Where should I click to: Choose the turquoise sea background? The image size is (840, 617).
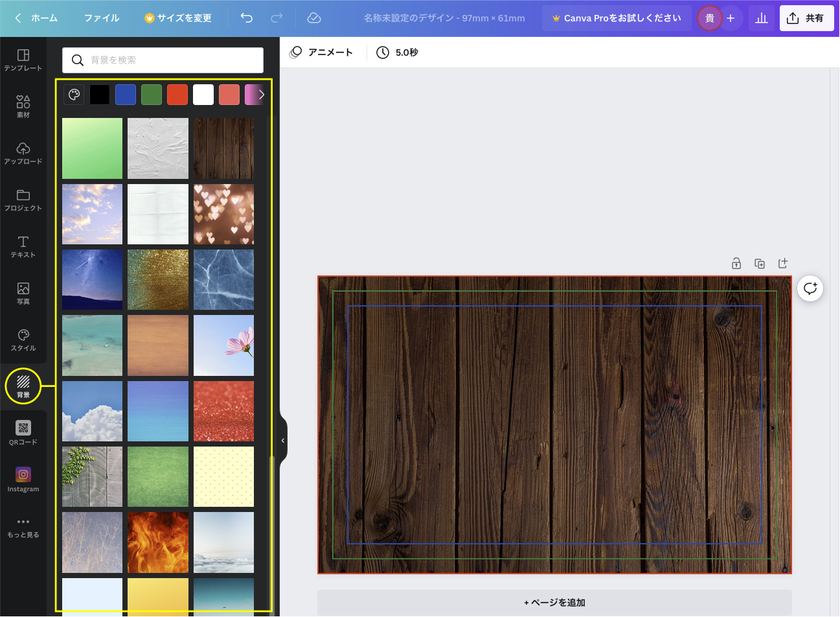pos(92,345)
